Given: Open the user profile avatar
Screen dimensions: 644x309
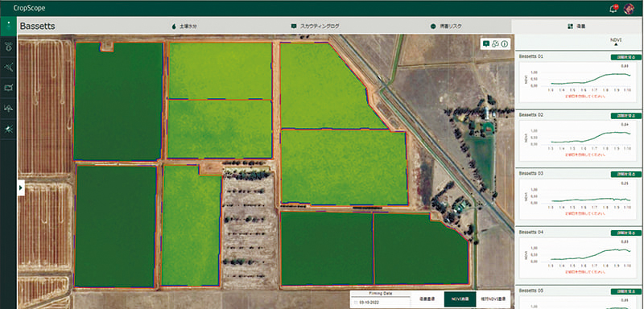Looking at the screenshot, I should point(629,8).
